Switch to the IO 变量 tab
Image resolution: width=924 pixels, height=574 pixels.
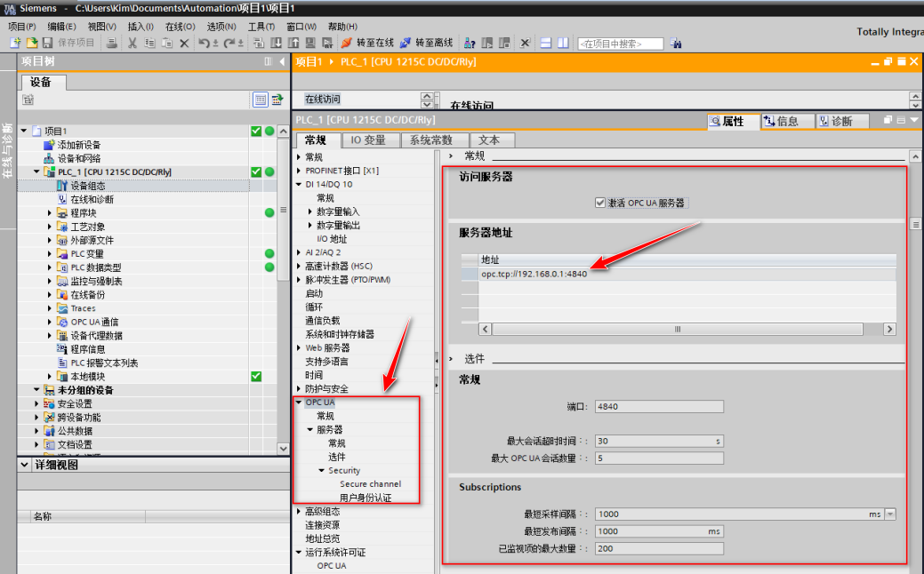tap(370, 140)
